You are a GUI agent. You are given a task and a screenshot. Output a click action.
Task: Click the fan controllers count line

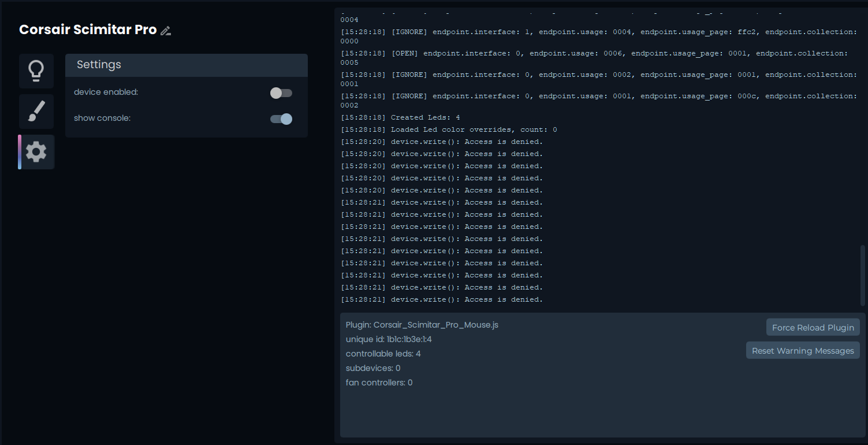coord(379,383)
